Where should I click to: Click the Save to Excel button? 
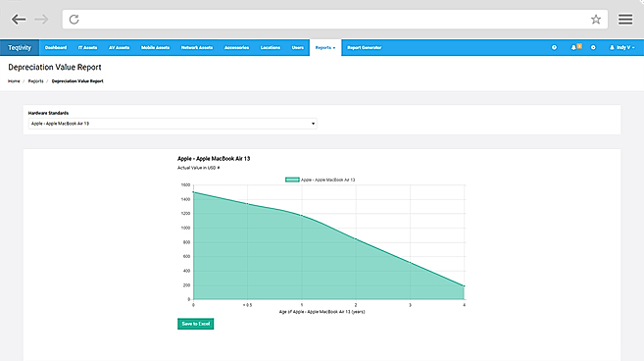(195, 324)
